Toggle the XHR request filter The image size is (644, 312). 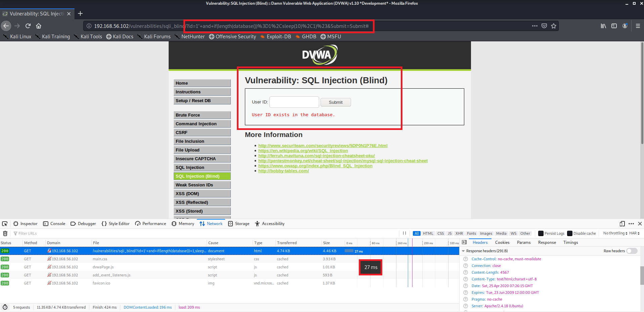pyautogui.click(x=459, y=233)
